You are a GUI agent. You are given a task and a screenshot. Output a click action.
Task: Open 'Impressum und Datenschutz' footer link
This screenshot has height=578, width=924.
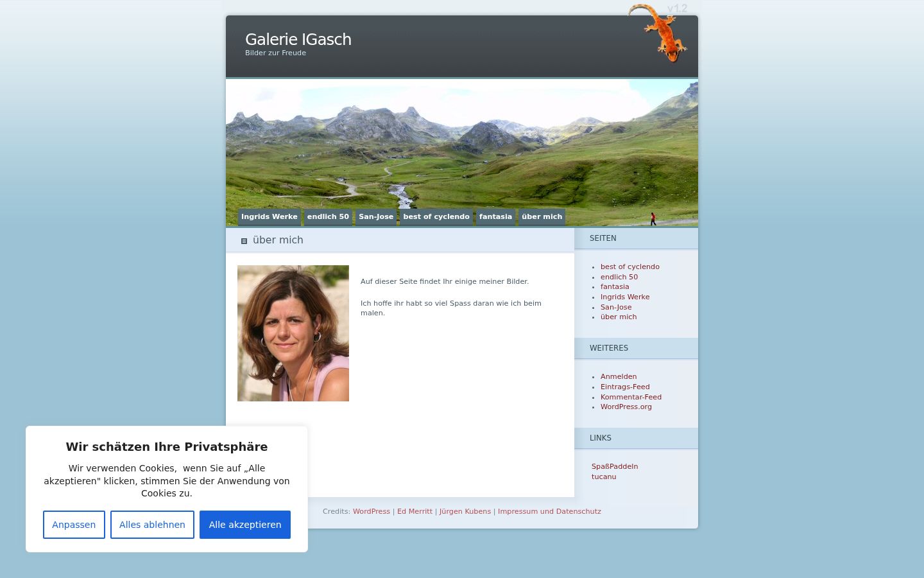click(x=549, y=512)
